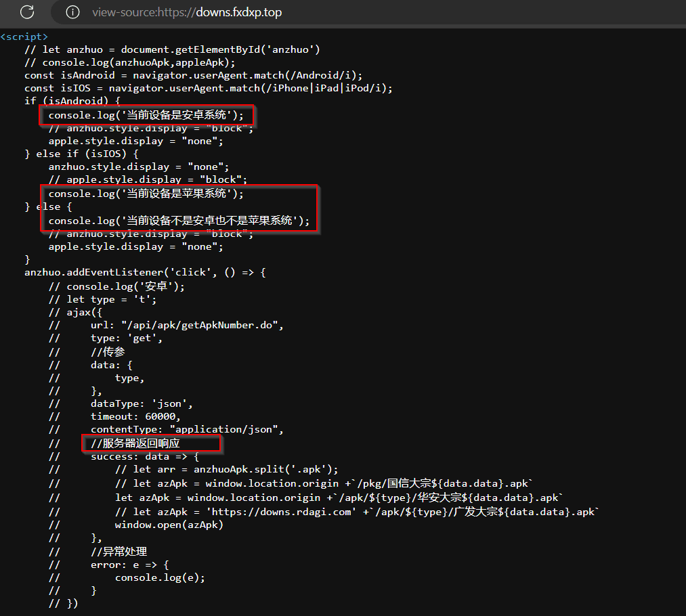The width and height of the screenshot is (686, 616).
Task: Focus the address bar showing downs.fxdxp.top
Action: (x=187, y=12)
